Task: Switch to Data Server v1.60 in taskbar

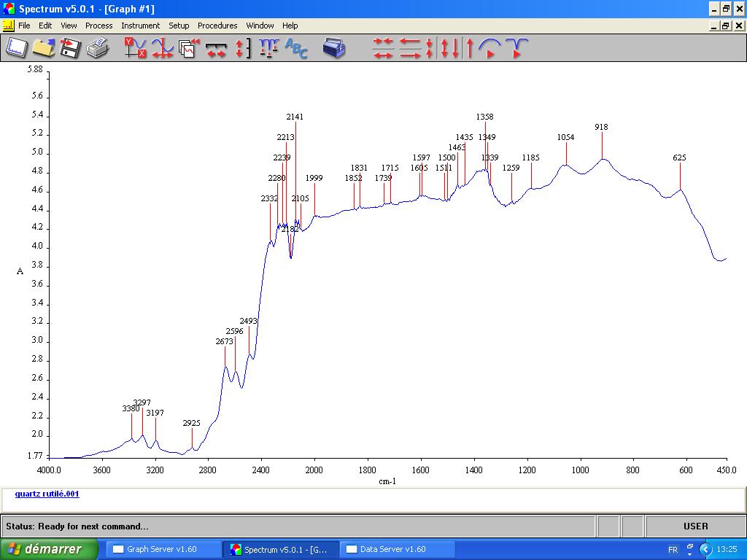Action: click(x=396, y=549)
